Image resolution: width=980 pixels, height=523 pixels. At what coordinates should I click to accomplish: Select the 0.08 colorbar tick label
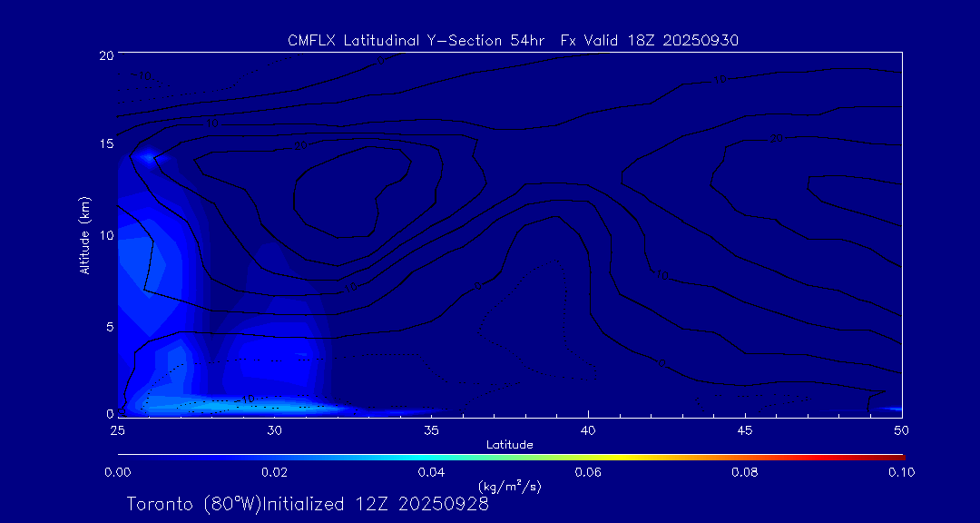[744, 472]
